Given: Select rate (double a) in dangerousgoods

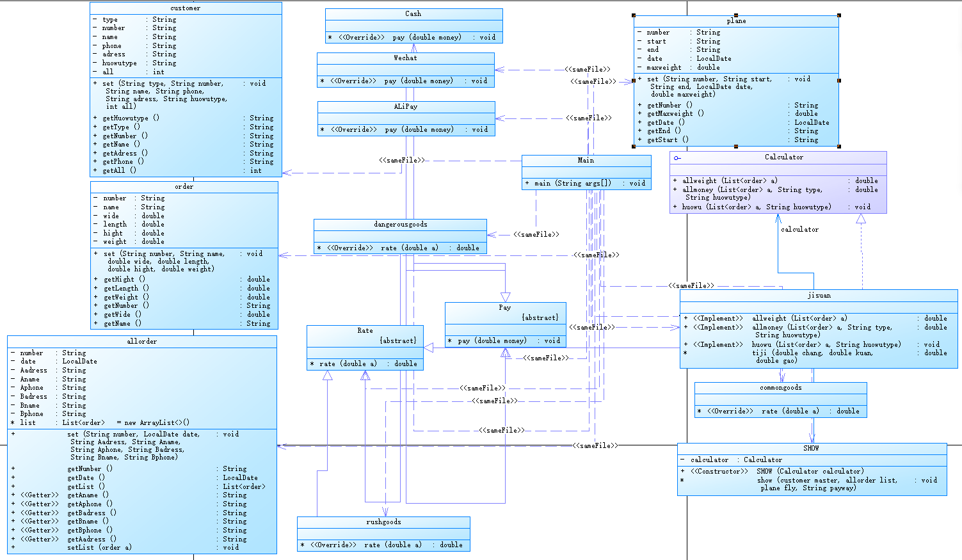Looking at the screenshot, I should tap(398, 248).
